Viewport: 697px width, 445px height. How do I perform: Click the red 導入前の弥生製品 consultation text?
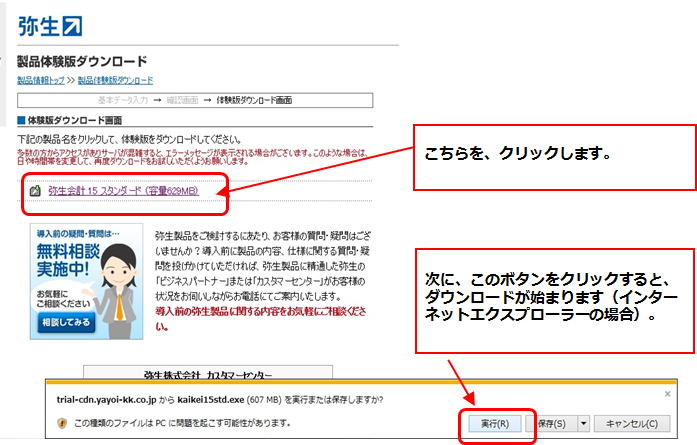pyautogui.click(x=261, y=319)
